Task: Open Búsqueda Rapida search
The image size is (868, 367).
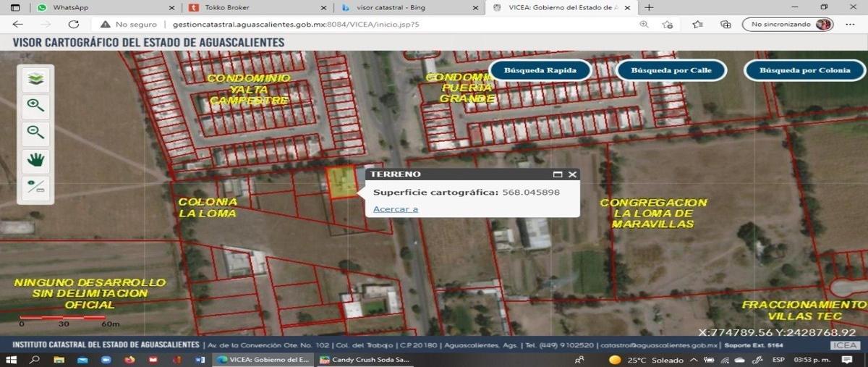Action: [540, 70]
